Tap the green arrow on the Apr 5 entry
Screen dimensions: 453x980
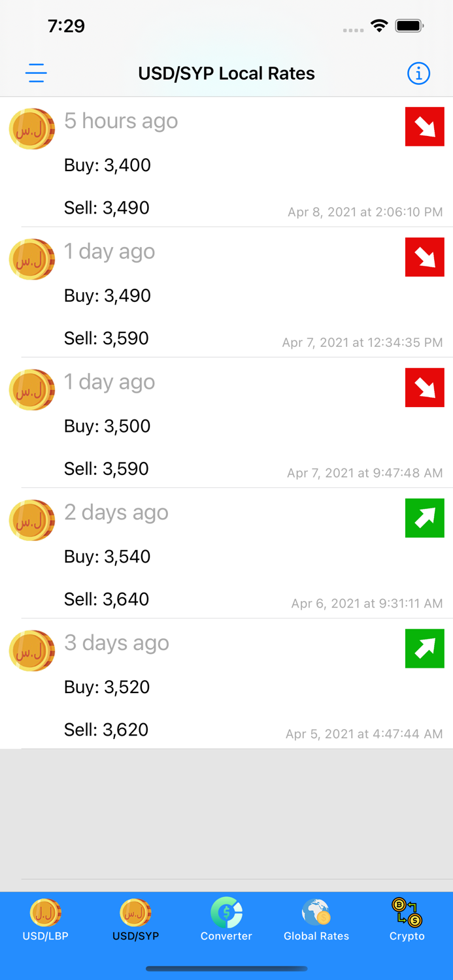pyautogui.click(x=425, y=649)
